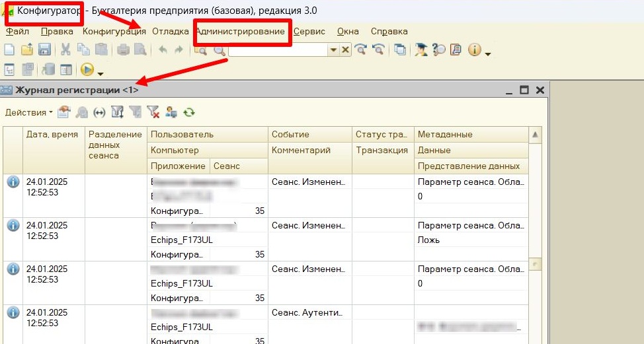Click the Redo arrow icon
Viewport: 644px width, 344px height.
(179, 50)
